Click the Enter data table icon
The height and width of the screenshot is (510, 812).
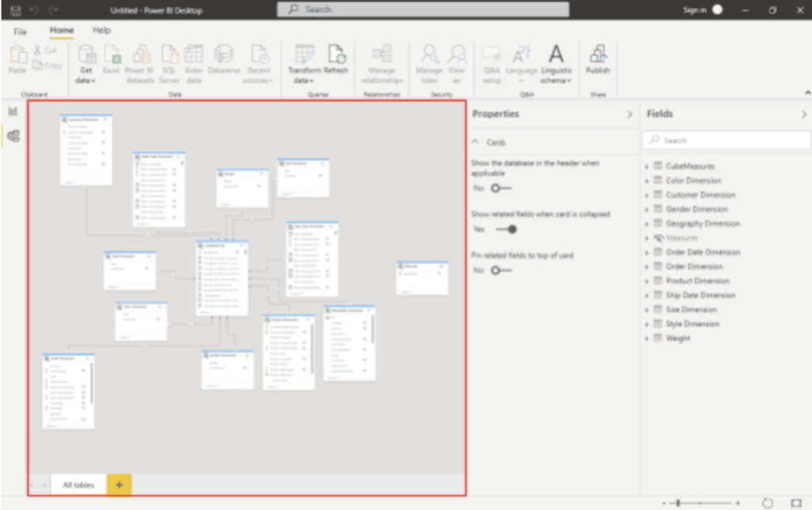(x=193, y=54)
